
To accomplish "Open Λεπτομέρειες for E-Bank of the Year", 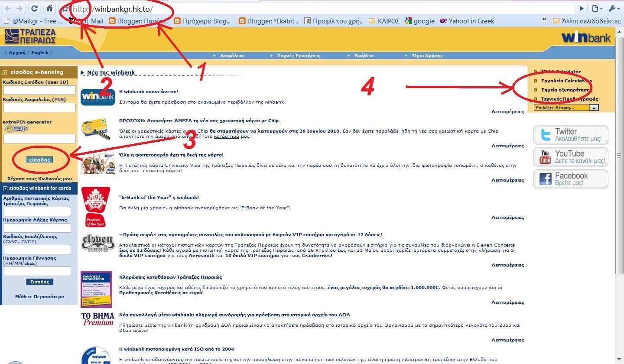I will (x=507, y=218).
